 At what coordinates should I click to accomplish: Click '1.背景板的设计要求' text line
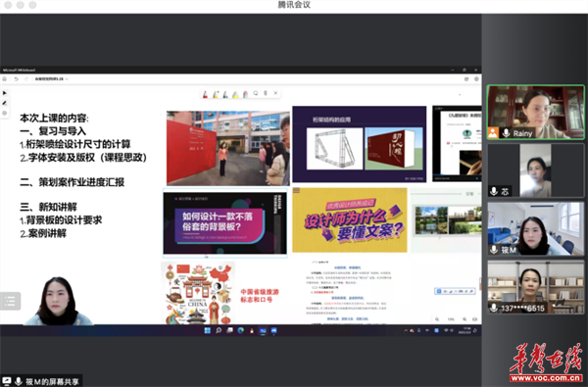[x=61, y=220]
